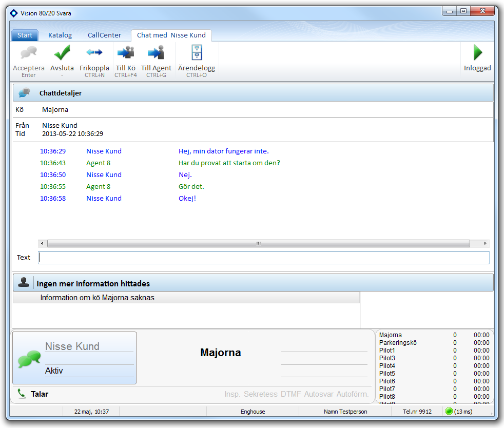The height and width of the screenshot is (428, 504).
Task: Click the Frikoppla arrows icon
Action: click(94, 52)
